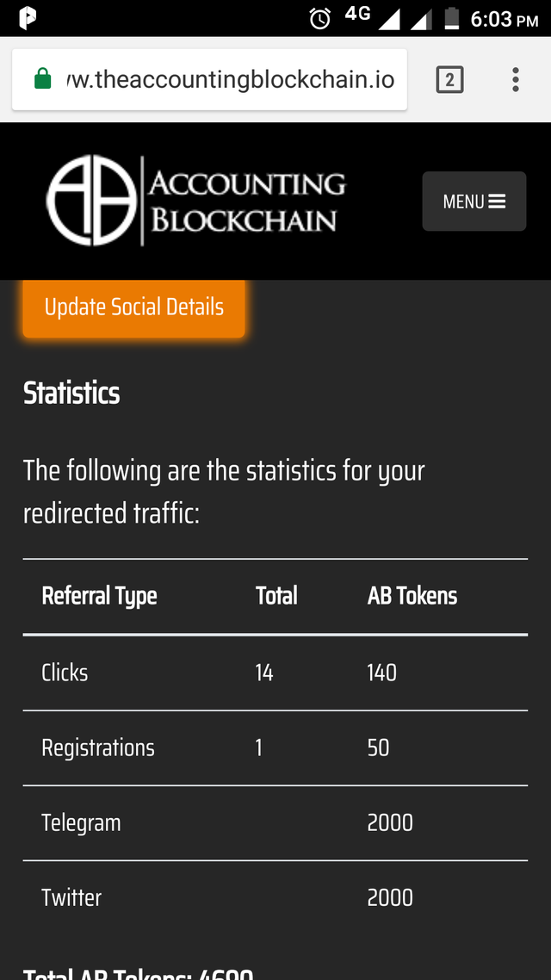The image size is (551, 980).
Task: Tap the Total column header
Action: (276, 596)
